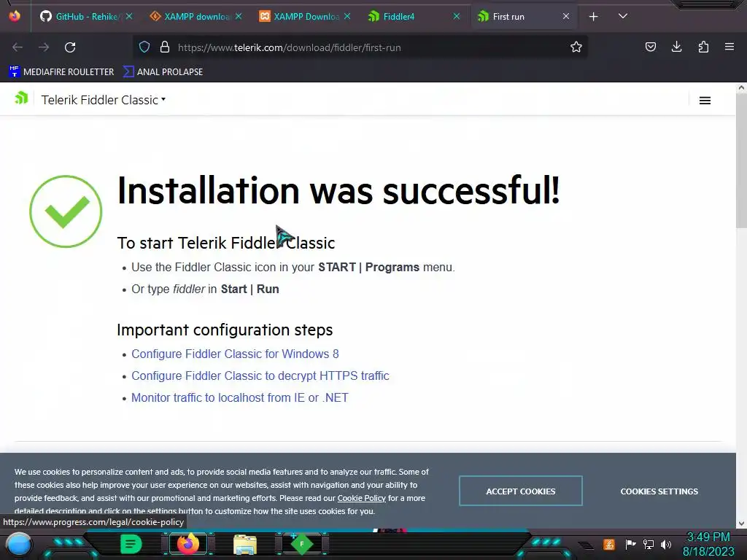Open Monitor traffic to localhost from IE or .NET
The height and width of the screenshot is (560, 747).
[239, 397]
